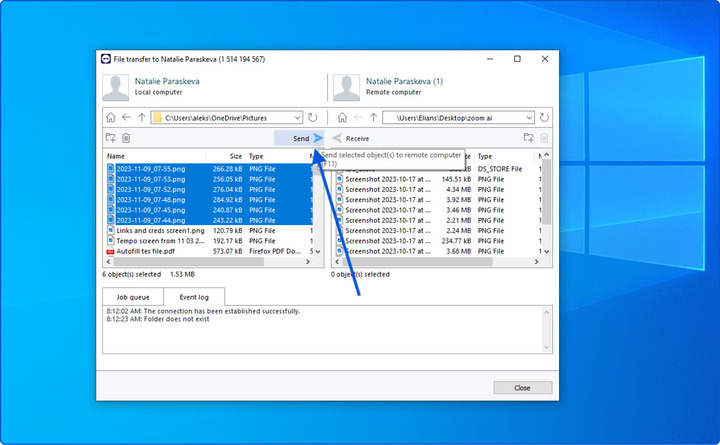Click the DS_STORE File type entry
720x445 pixels.
click(x=500, y=169)
